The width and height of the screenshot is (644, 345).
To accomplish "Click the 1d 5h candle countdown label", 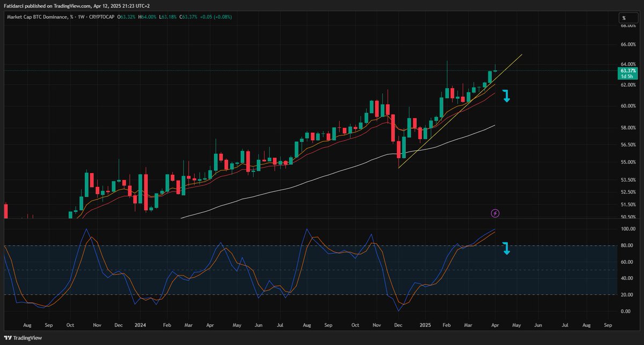I will pyautogui.click(x=627, y=77).
